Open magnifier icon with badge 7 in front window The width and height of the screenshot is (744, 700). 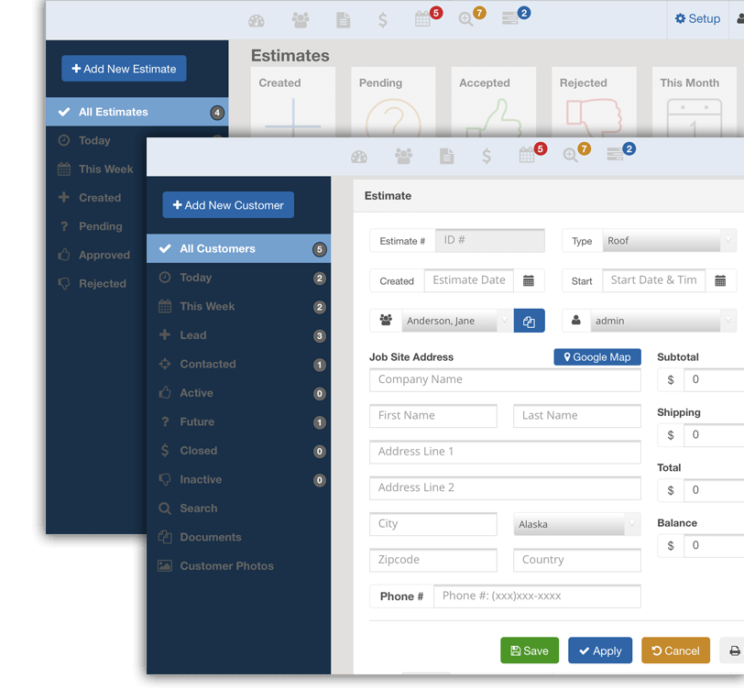[570, 155]
